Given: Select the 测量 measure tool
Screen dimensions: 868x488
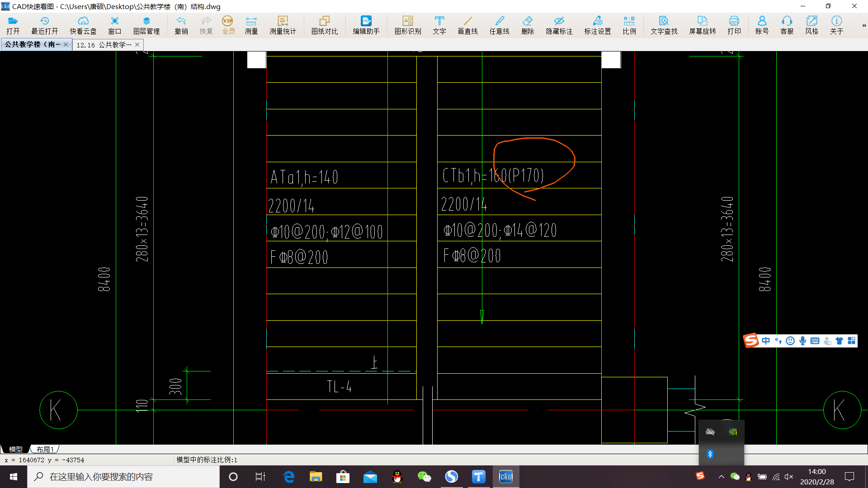Looking at the screenshot, I should [x=251, y=25].
